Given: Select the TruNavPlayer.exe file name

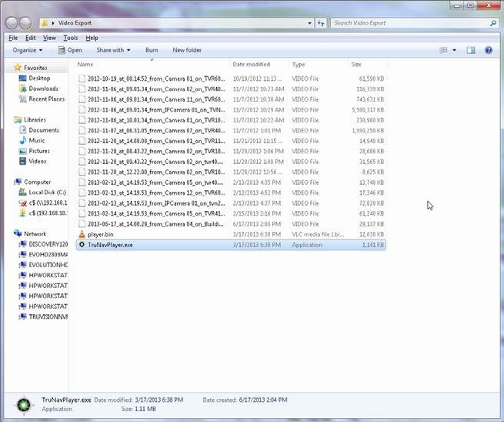Looking at the screenshot, I should (110, 245).
